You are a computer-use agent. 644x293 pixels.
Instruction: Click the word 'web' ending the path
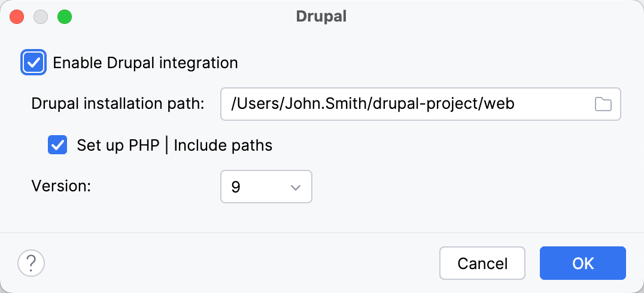500,105
